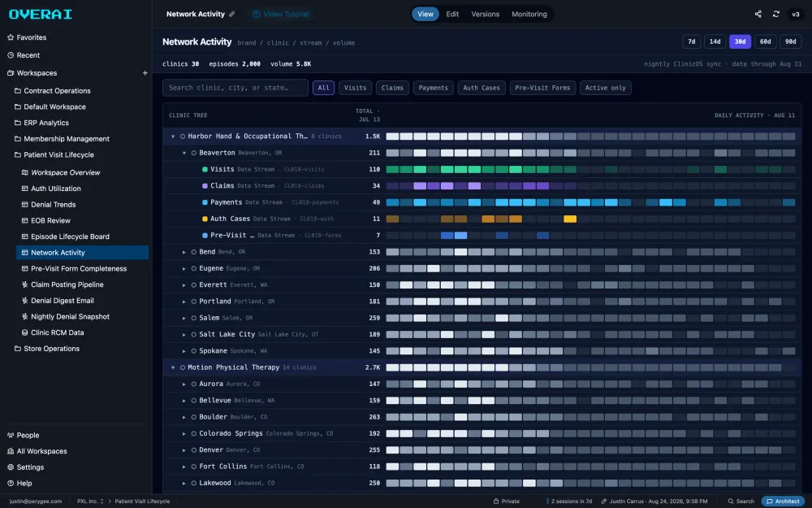This screenshot has height=508, width=812.
Task: Select the 60d time range button
Action: click(766, 41)
